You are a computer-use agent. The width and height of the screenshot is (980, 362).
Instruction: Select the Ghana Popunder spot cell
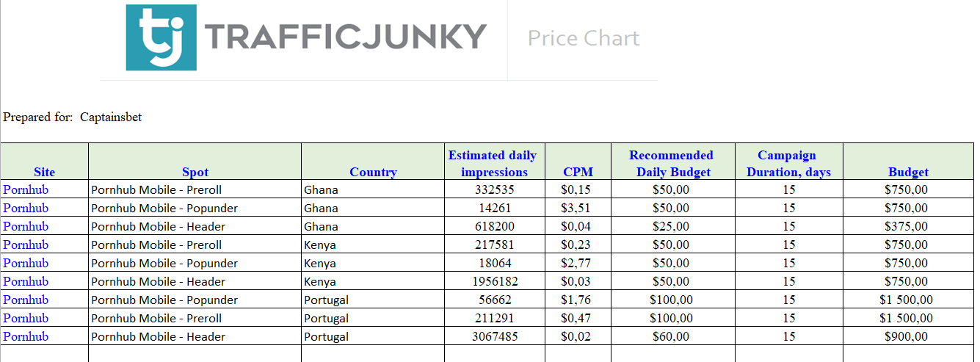[164, 208]
